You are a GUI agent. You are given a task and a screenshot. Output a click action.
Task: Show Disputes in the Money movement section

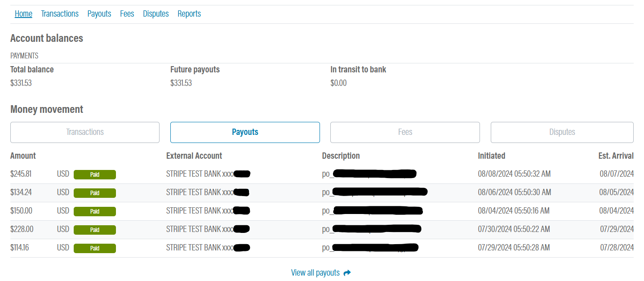pos(562,132)
